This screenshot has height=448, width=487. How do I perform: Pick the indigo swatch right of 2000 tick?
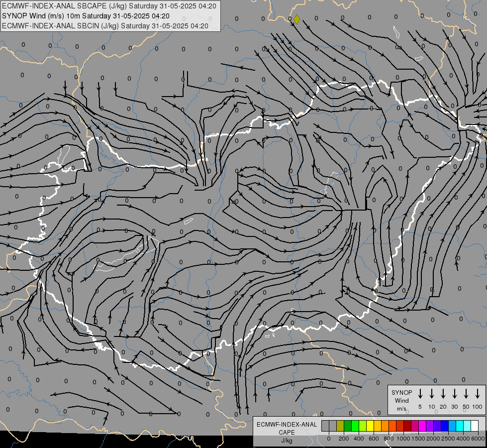(437, 426)
